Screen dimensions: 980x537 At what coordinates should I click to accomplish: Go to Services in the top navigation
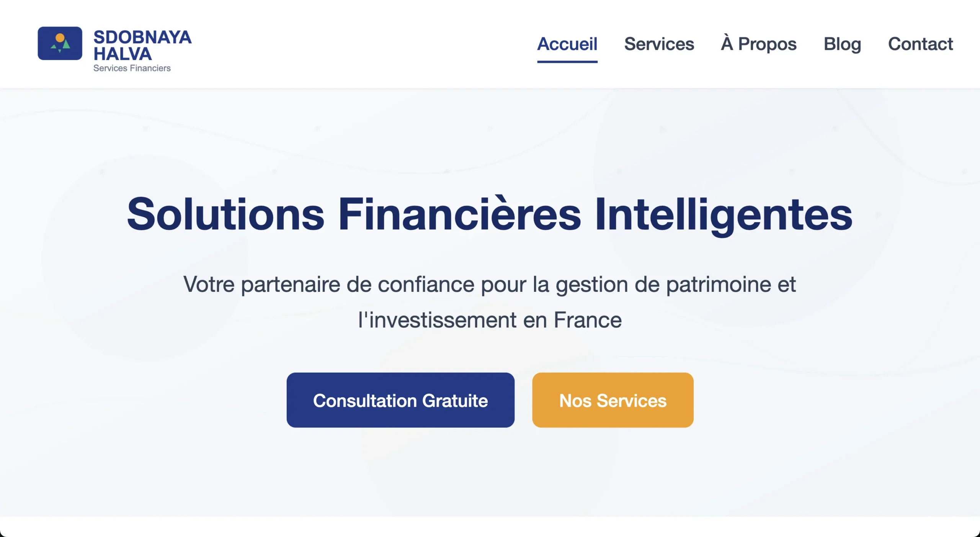click(x=659, y=44)
